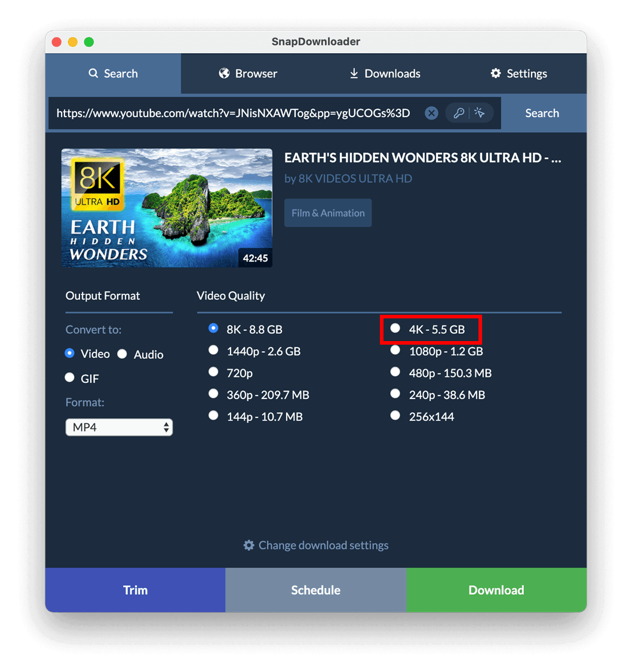This screenshot has height=672, width=632.
Task: Pick the 256x144 quality option
Action: coord(422,416)
